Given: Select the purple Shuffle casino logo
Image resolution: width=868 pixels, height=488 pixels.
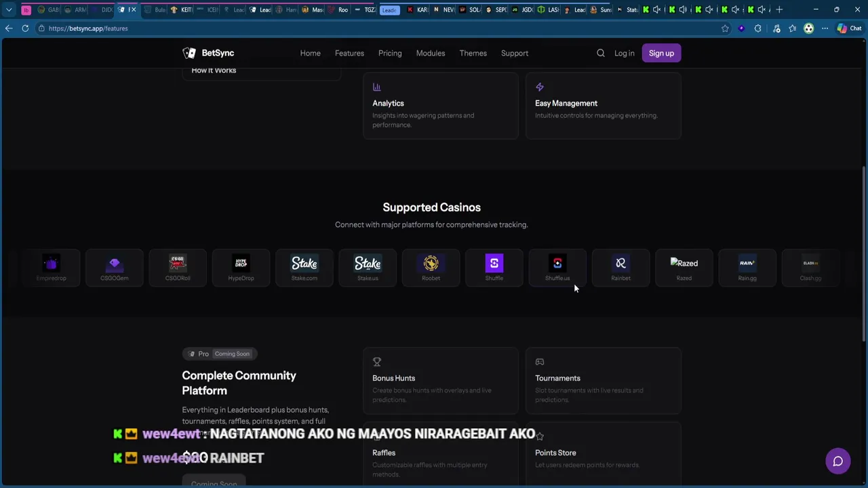Looking at the screenshot, I should coord(494,263).
